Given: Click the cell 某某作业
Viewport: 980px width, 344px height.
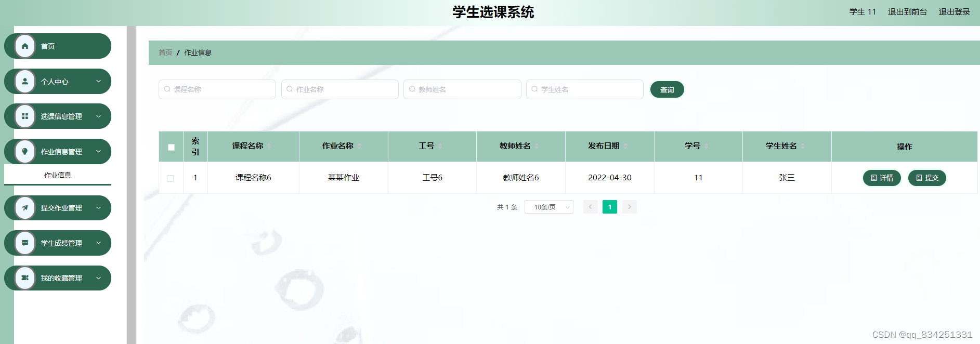Looking at the screenshot, I should (344, 178).
